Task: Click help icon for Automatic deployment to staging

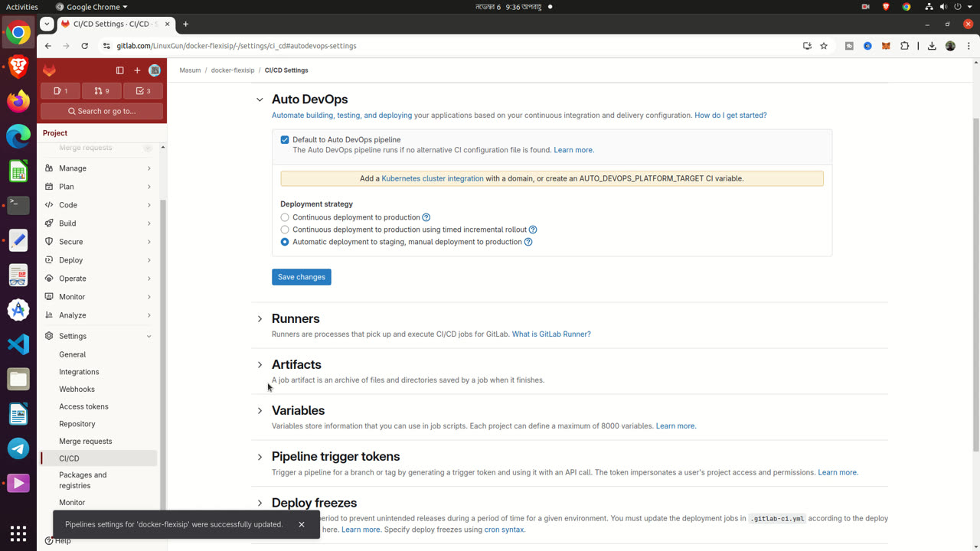Action: 528,242
